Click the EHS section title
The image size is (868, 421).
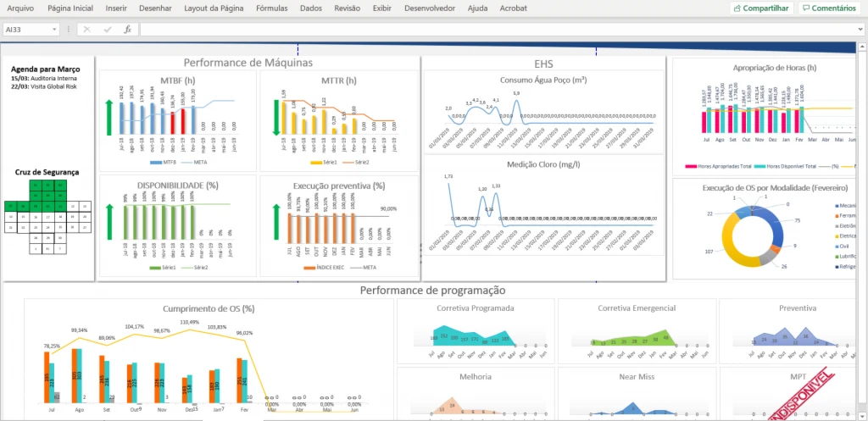click(x=543, y=64)
